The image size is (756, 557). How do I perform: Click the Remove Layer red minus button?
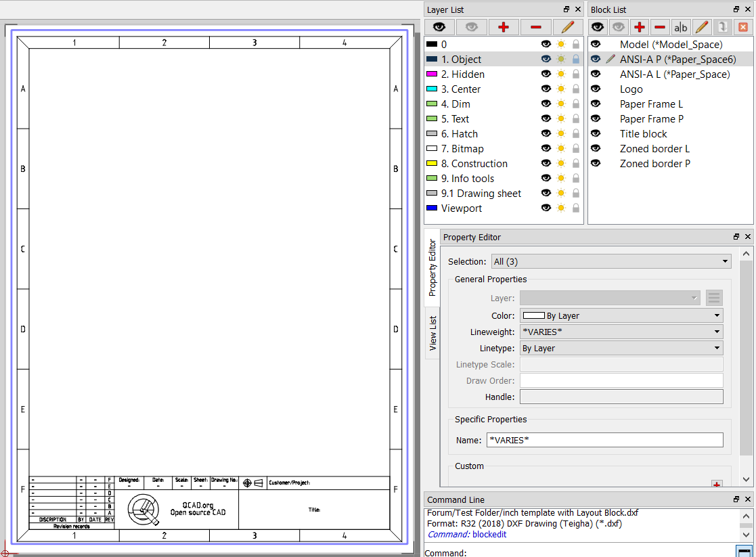pyautogui.click(x=535, y=27)
